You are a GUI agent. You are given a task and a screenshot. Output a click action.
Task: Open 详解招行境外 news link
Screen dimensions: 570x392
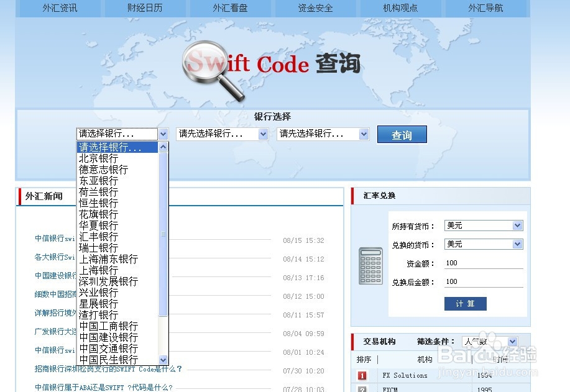[x=55, y=313]
